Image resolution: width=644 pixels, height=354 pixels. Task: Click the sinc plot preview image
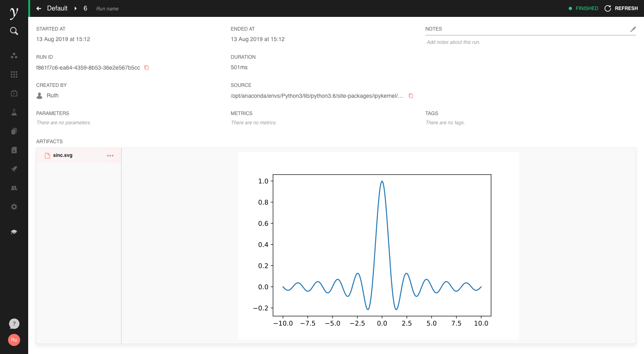378,246
